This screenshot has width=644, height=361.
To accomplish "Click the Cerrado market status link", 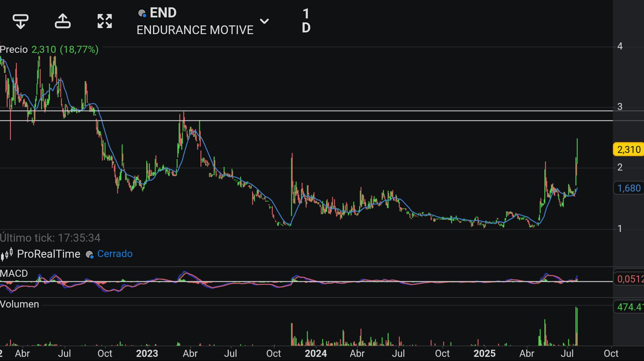I will pyautogui.click(x=115, y=254).
